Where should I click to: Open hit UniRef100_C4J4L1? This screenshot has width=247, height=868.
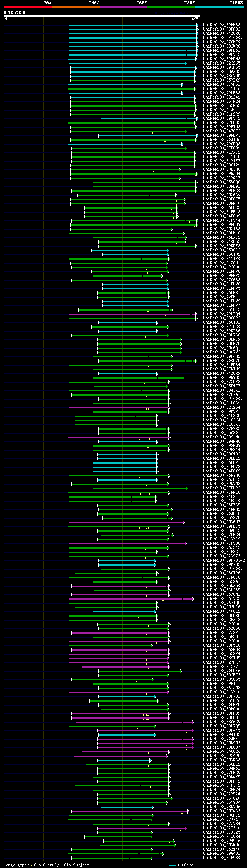pyautogui.click(x=222, y=110)
